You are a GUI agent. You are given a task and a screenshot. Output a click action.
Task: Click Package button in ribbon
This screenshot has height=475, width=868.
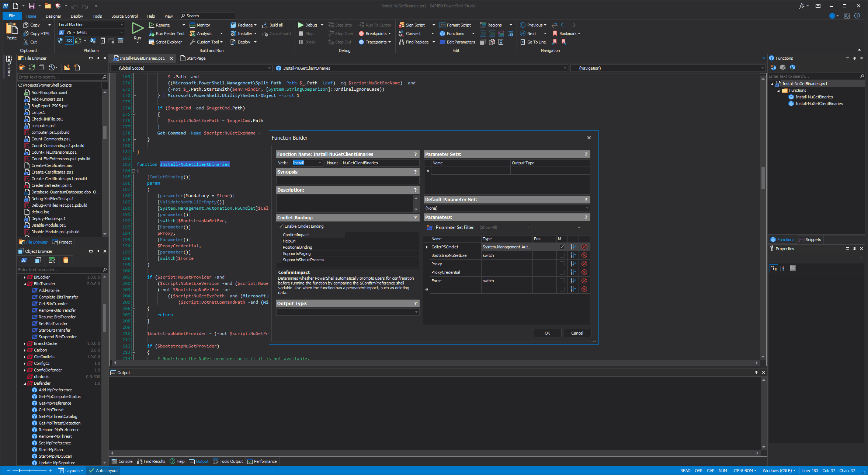pyautogui.click(x=243, y=25)
